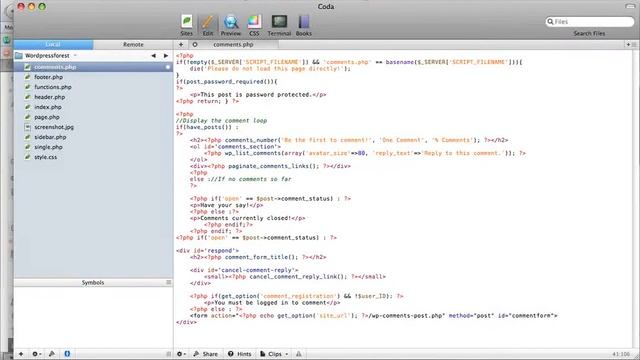Click the sidebar publish arrow icon
Screen dimensions: 640x360
coord(52,354)
